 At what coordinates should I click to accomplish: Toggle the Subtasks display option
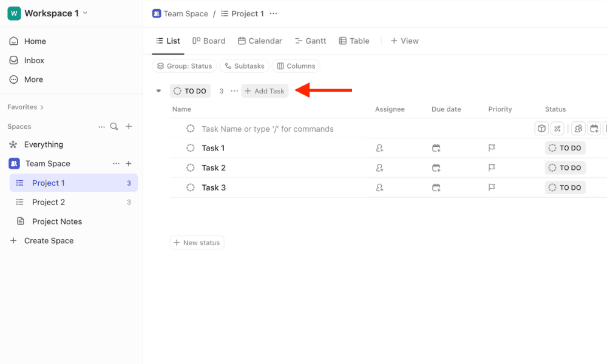[244, 66]
